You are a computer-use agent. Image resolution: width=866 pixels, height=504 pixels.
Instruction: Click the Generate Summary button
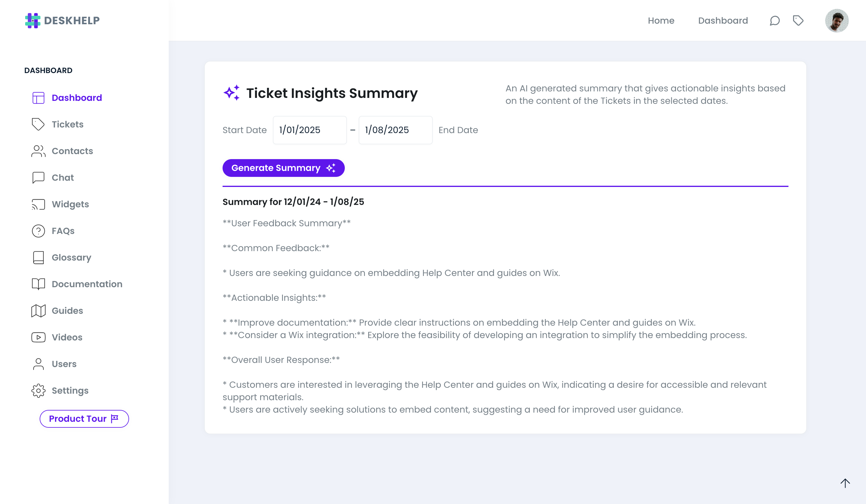click(284, 168)
